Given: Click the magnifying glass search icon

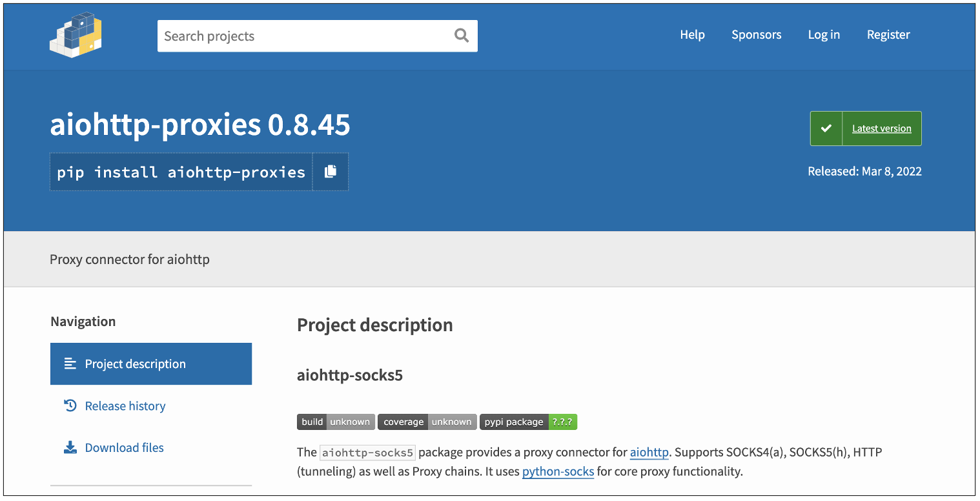Looking at the screenshot, I should (x=461, y=36).
